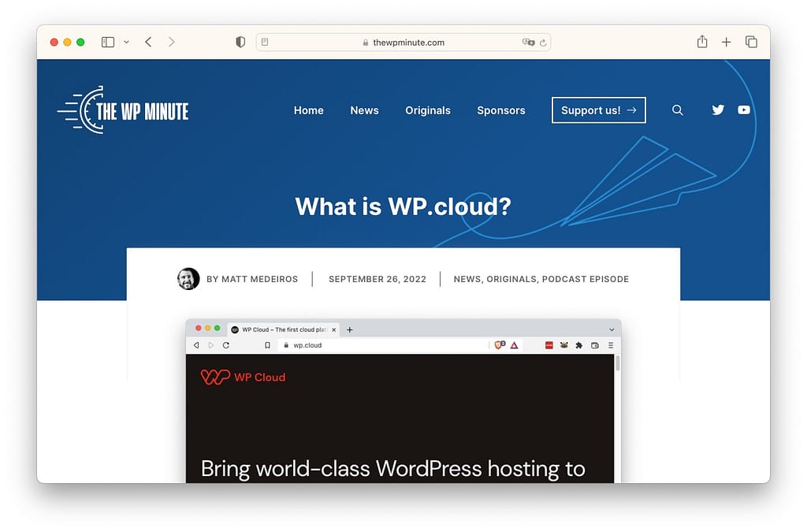Open the Share icon in Safari toolbar

[702, 42]
